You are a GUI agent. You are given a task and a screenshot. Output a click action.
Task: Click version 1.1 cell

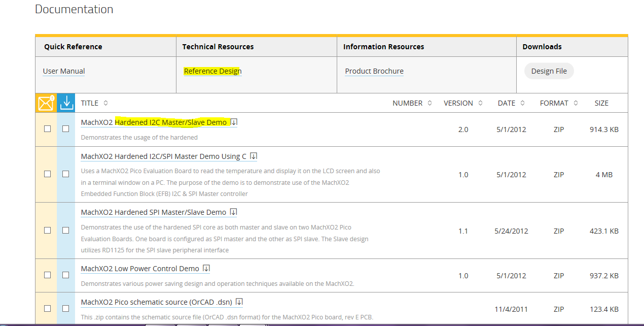[x=463, y=231]
